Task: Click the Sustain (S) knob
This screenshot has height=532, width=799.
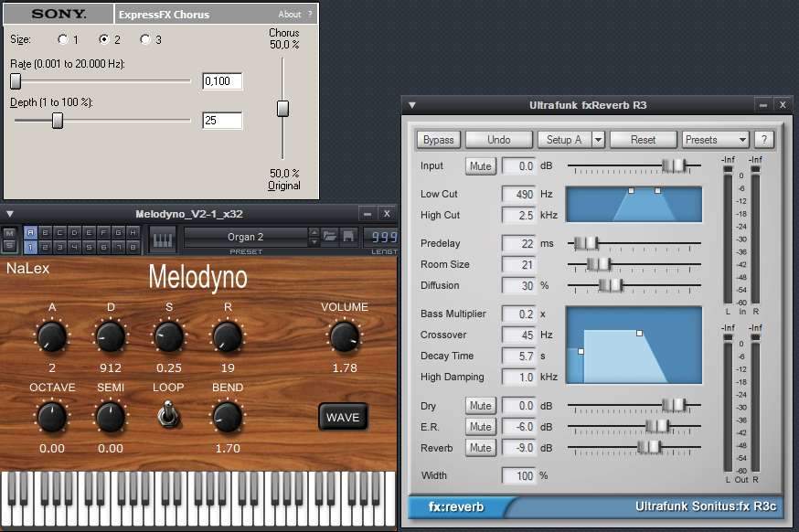Action: click(169, 336)
